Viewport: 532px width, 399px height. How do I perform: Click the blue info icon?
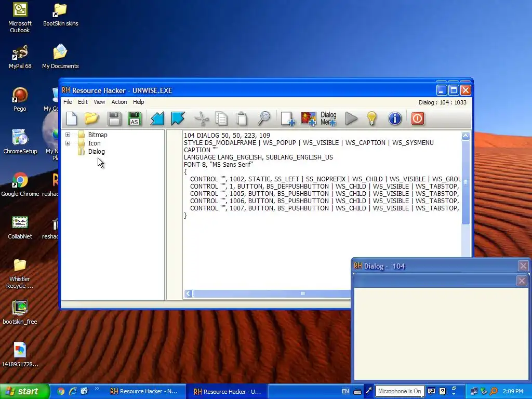click(x=395, y=118)
